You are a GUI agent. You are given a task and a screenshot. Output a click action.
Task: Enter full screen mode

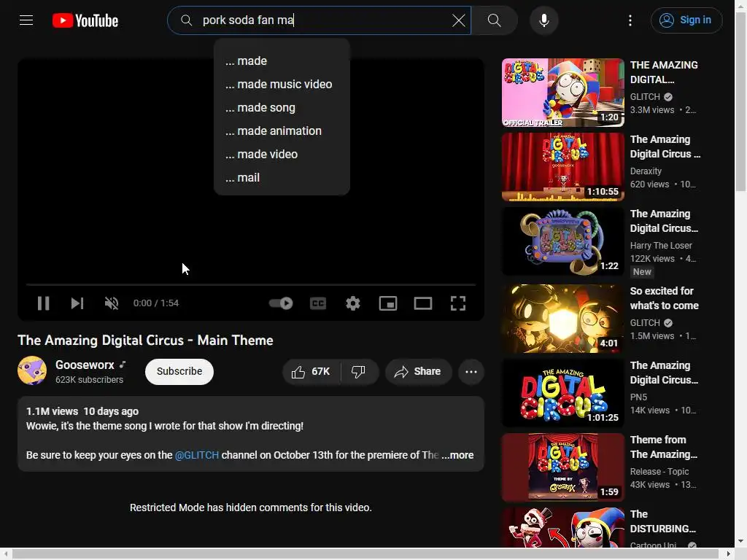click(458, 303)
